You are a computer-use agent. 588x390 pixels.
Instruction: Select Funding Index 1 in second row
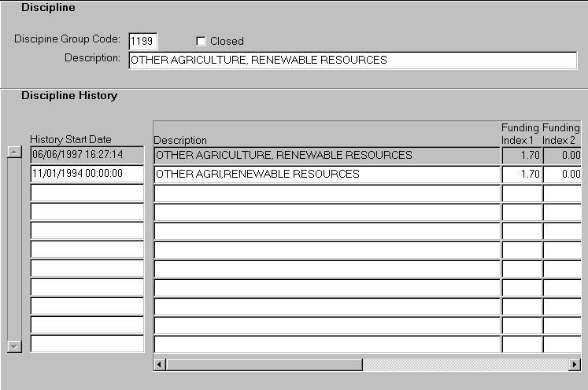[x=522, y=174]
